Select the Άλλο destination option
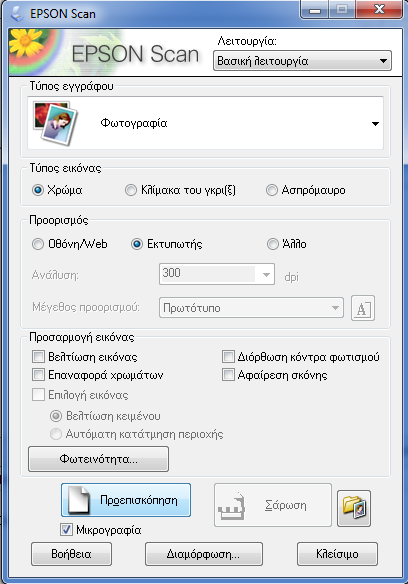 [273, 244]
